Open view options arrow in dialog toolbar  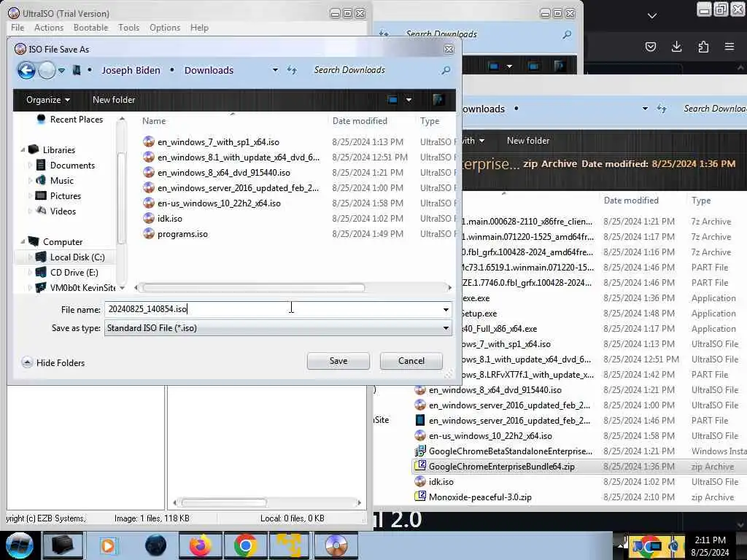[409, 99]
